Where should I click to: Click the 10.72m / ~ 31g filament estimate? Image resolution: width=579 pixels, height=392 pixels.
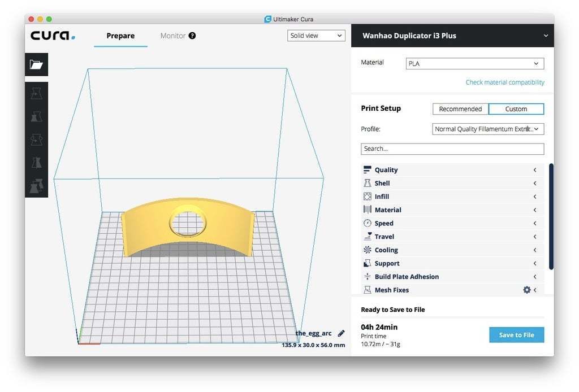(381, 344)
